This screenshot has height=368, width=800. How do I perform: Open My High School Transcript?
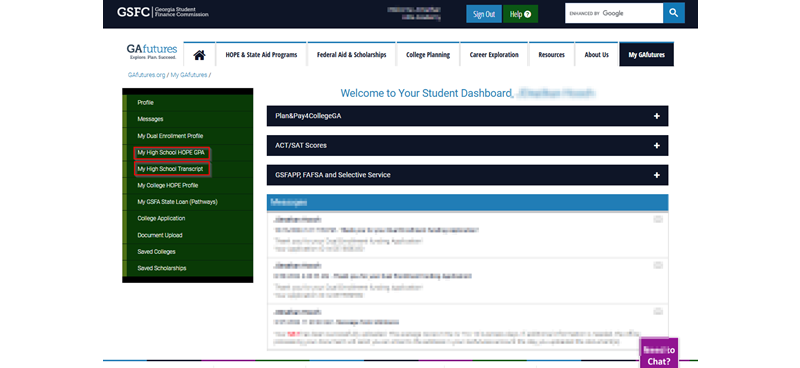tap(171, 169)
